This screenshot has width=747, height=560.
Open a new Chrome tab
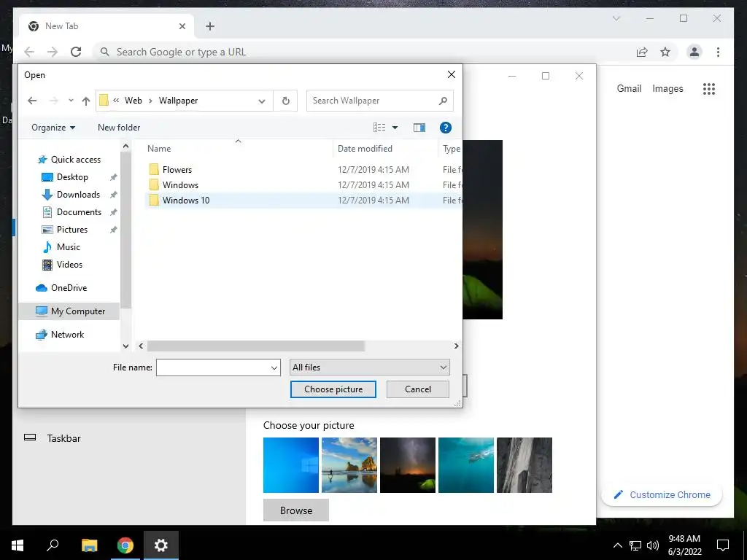[x=210, y=26]
